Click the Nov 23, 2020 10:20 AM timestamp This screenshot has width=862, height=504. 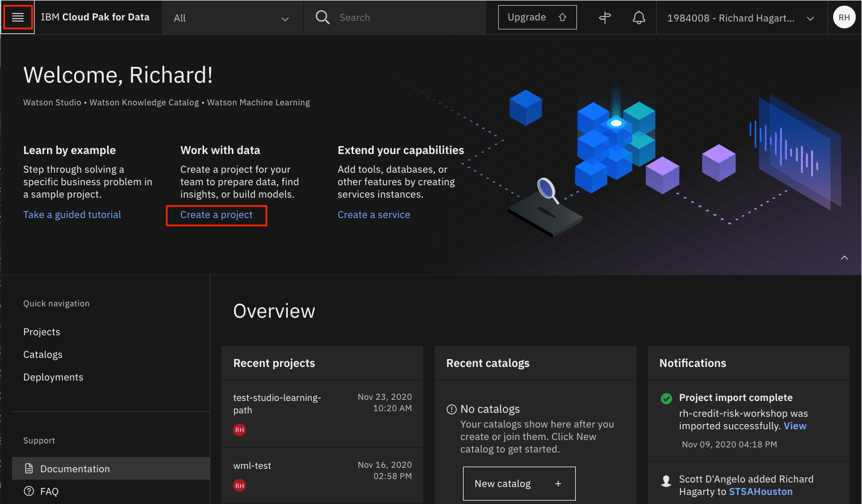tap(385, 403)
